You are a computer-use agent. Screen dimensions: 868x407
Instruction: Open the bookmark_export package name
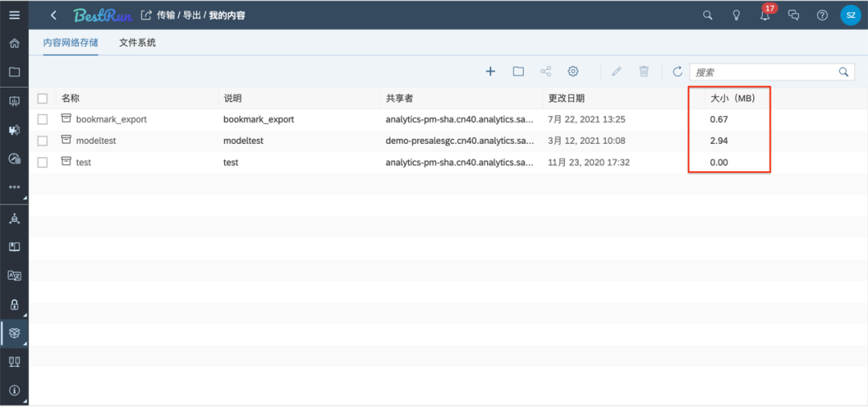[111, 119]
